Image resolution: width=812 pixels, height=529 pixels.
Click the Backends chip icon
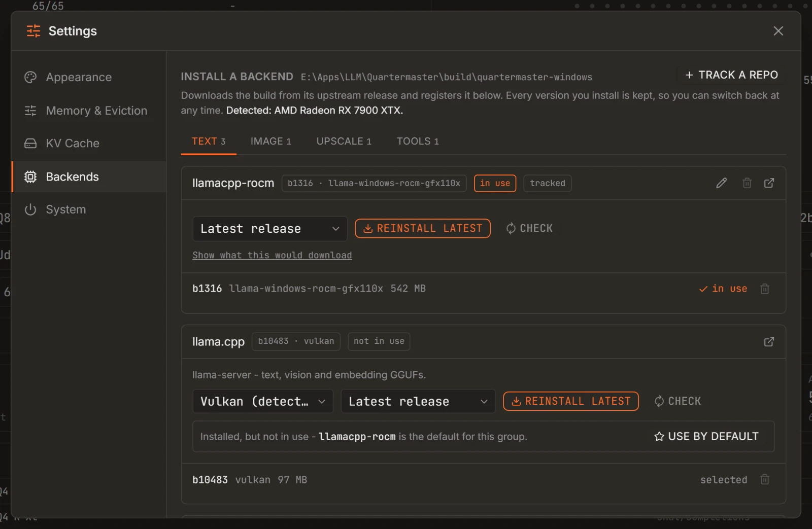[30, 177]
